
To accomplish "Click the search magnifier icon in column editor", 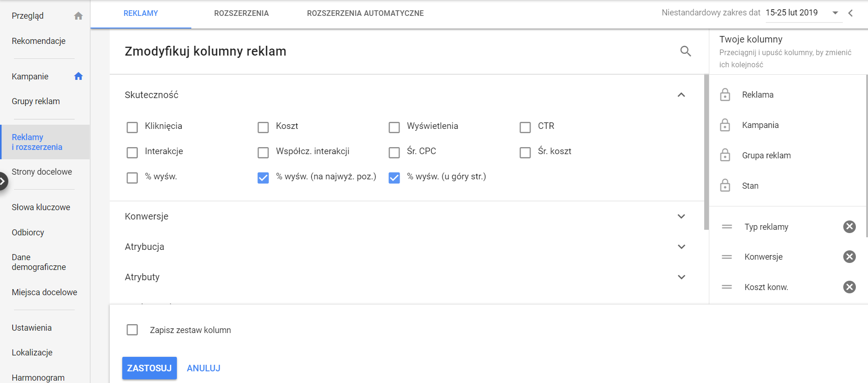I will 686,51.
